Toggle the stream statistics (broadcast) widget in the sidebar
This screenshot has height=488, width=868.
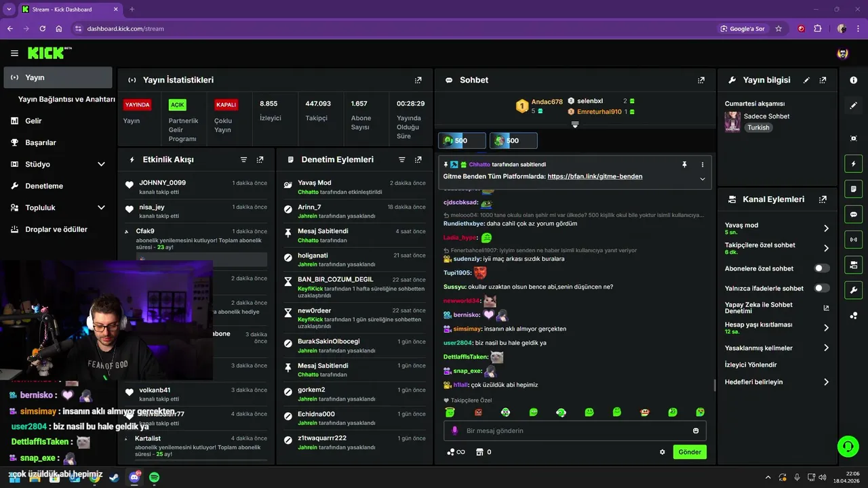853,239
